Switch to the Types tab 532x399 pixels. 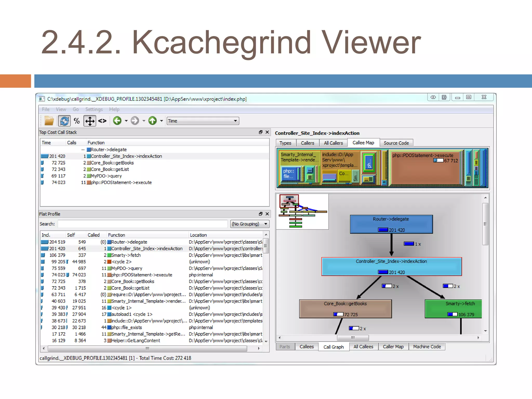click(285, 143)
